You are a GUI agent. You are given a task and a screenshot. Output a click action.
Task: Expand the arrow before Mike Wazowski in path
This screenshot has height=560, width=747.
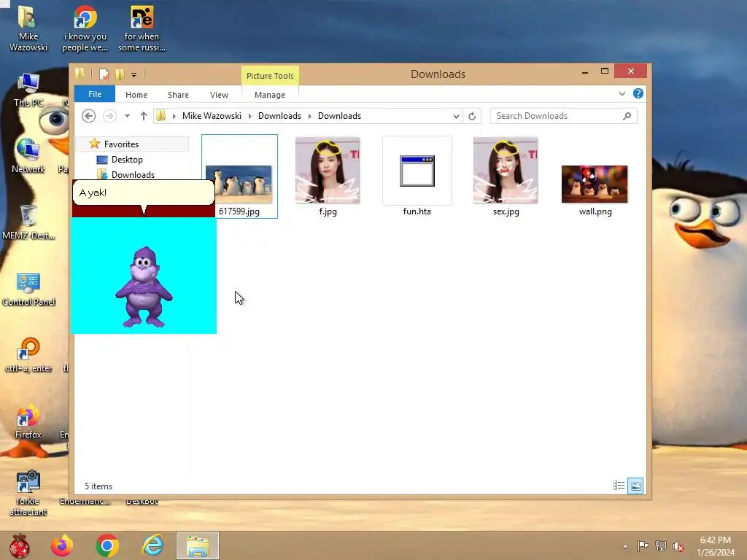tap(174, 116)
